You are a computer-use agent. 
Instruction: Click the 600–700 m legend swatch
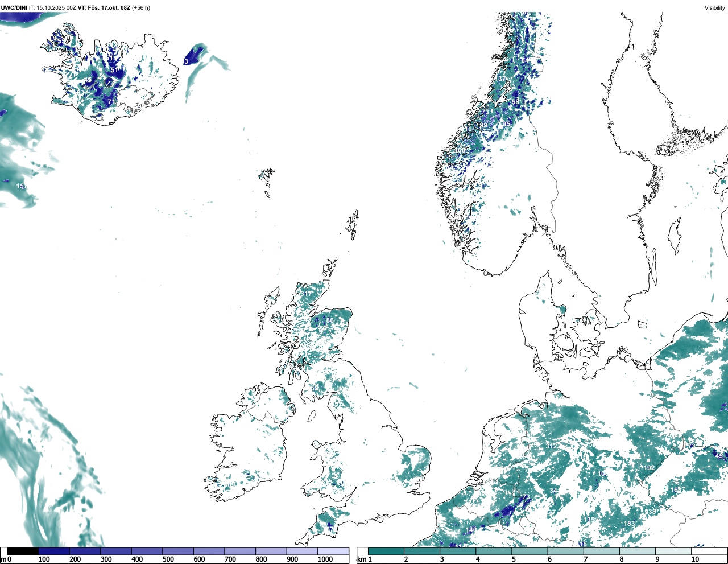[209, 551]
